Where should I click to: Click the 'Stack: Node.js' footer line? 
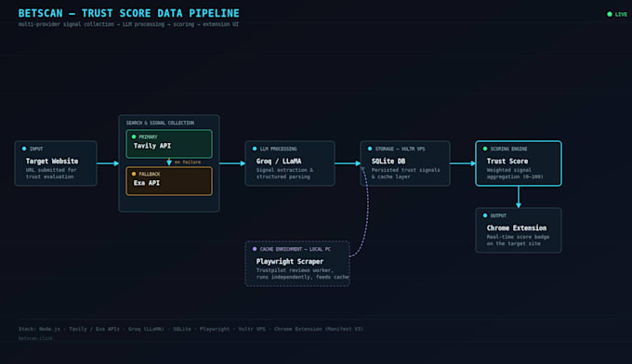[x=191, y=329]
